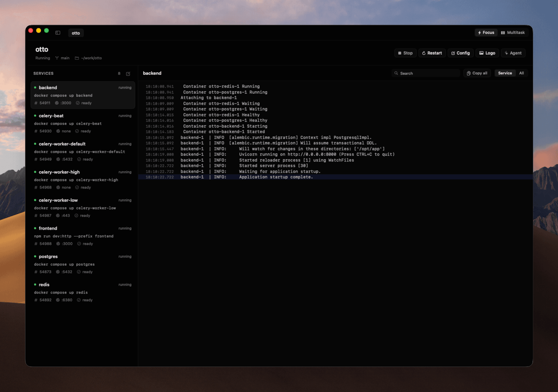The width and height of the screenshot is (558, 392).
Task: Copy all log output
Action: click(x=477, y=73)
